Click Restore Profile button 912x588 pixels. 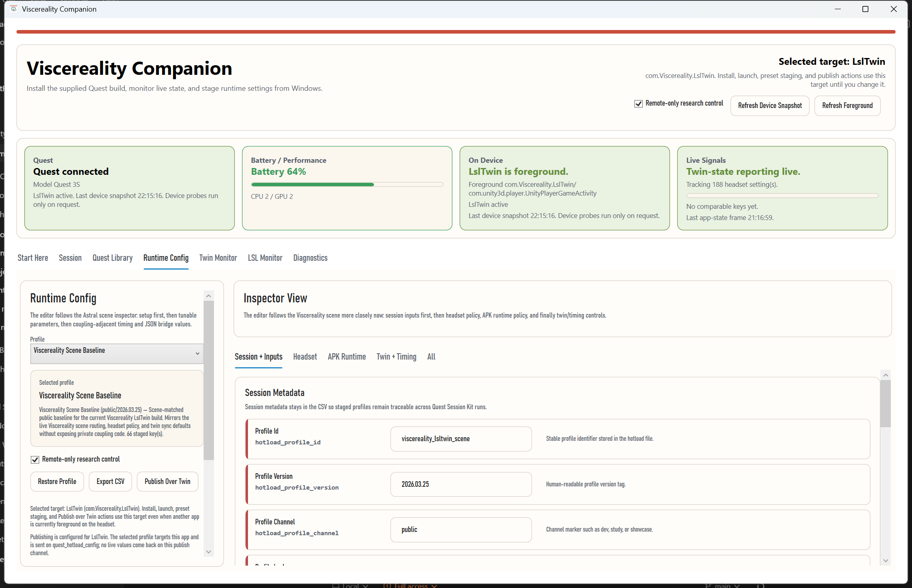[57, 482]
